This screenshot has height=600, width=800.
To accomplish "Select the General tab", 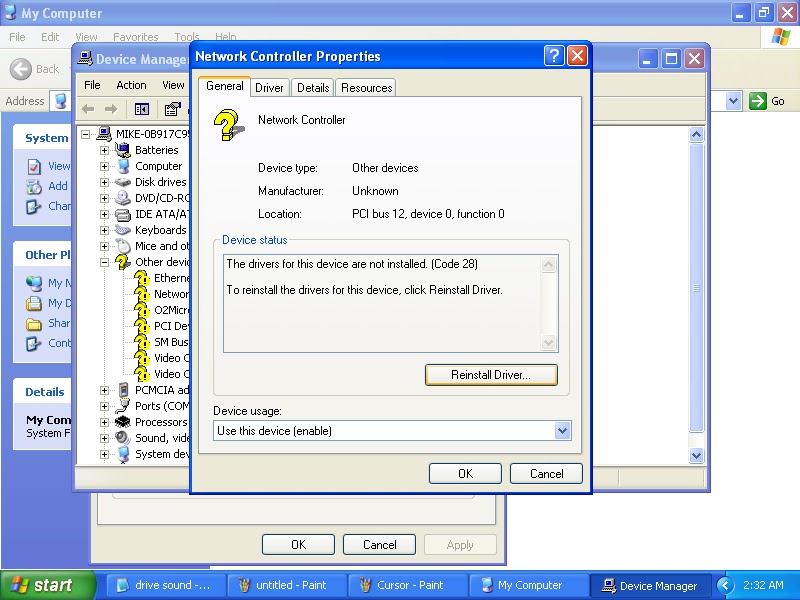I will pos(224,86).
